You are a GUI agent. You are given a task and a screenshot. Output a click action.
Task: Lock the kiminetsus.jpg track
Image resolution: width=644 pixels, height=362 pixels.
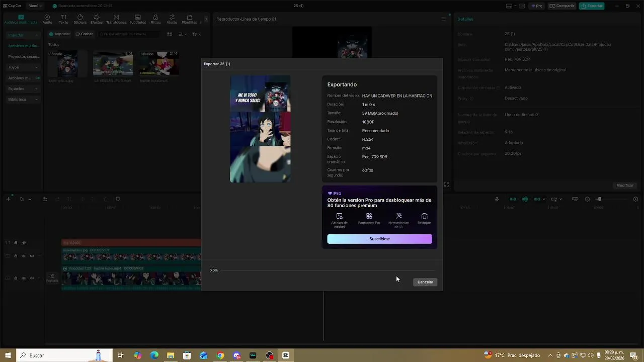pos(16,256)
